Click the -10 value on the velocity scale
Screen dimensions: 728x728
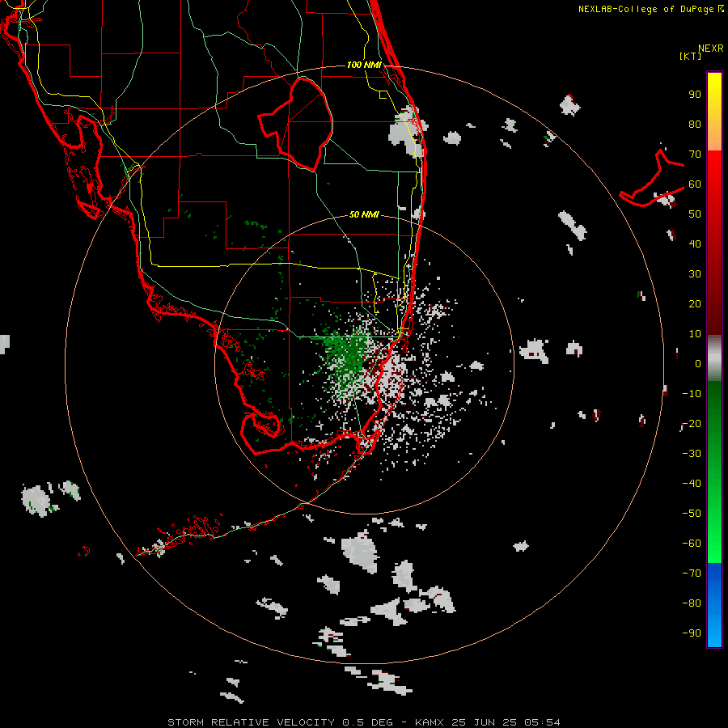click(x=692, y=394)
